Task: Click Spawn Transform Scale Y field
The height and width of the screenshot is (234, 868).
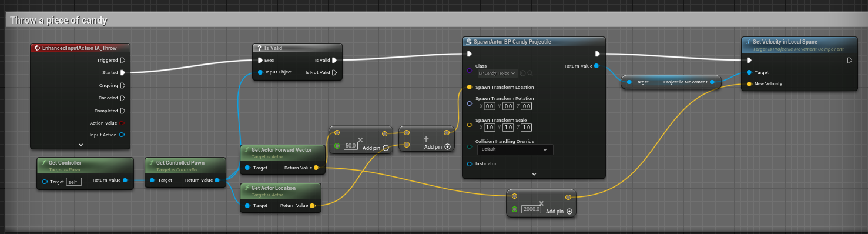Action: click(x=508, y=128)
